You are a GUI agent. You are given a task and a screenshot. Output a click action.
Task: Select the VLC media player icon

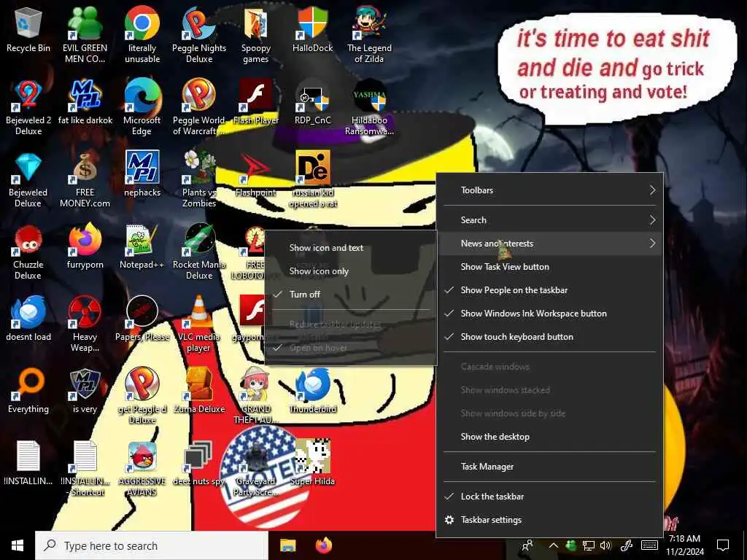[x=199, y=324]
